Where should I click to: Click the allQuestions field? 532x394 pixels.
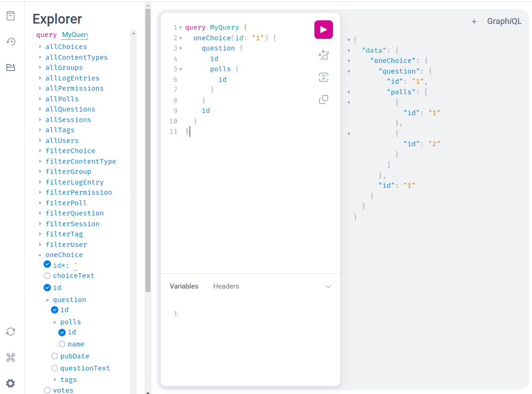tap(70, 109)
